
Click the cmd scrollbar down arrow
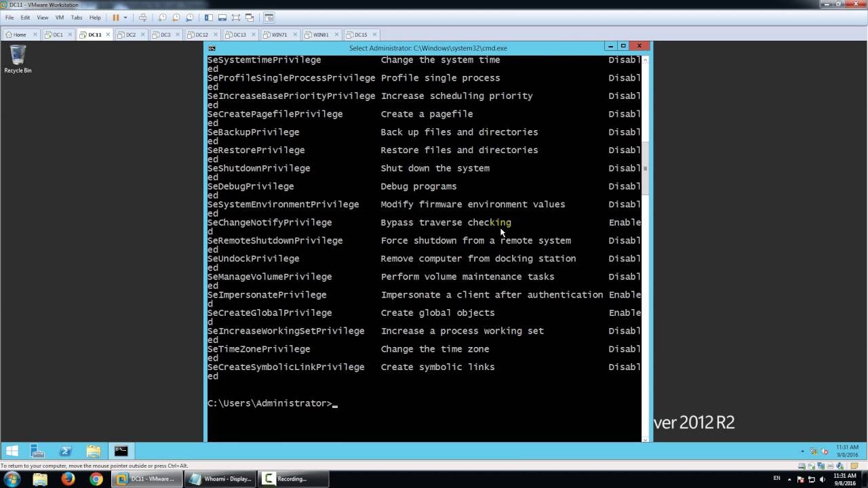(x=645, y=439)
